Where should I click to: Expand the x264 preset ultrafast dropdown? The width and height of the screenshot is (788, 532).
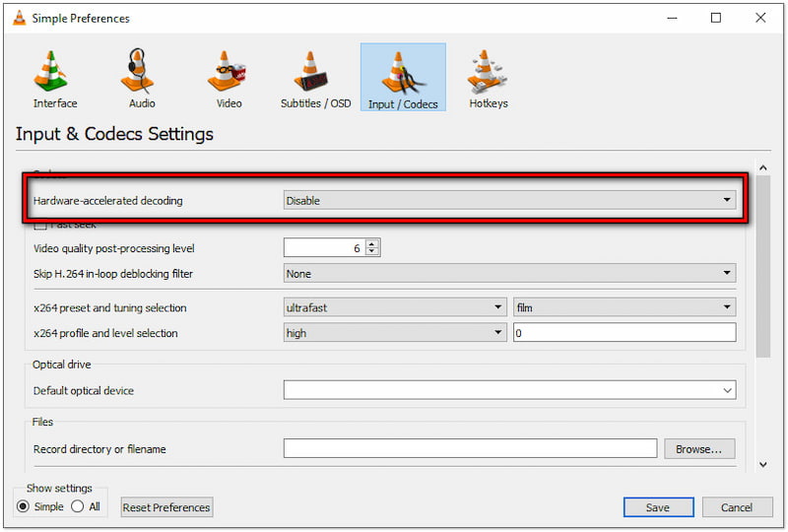(x=394, y=307)
